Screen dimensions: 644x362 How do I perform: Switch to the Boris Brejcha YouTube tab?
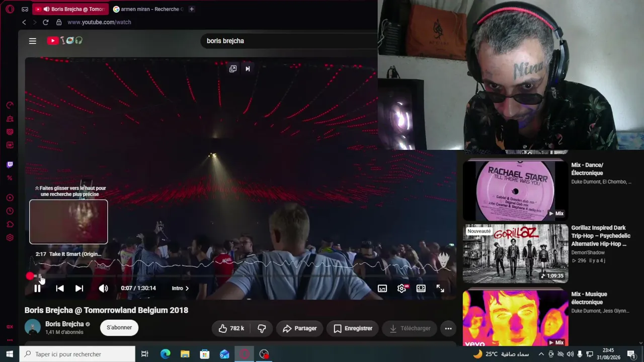point(70,9)
